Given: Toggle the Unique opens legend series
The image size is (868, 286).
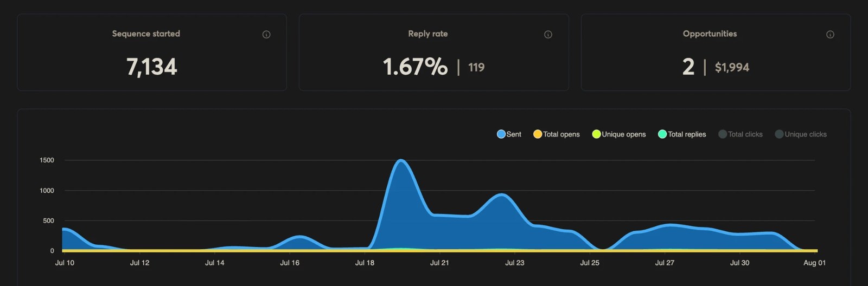Looking at the screenshot, I should [x=619, y=134].
